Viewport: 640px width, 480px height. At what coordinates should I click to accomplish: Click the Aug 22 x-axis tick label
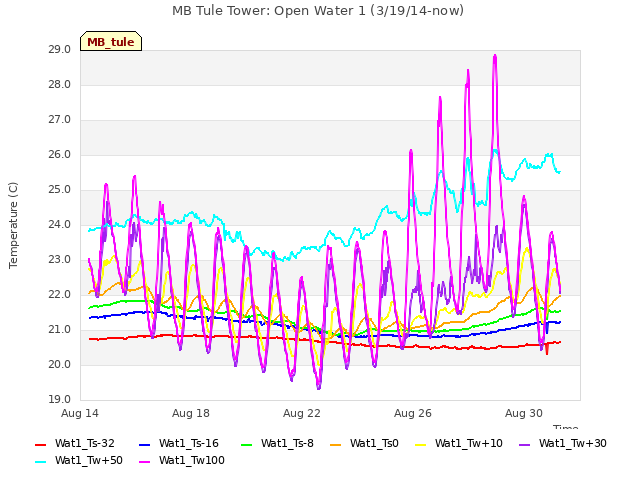click(x=302, y=413)
